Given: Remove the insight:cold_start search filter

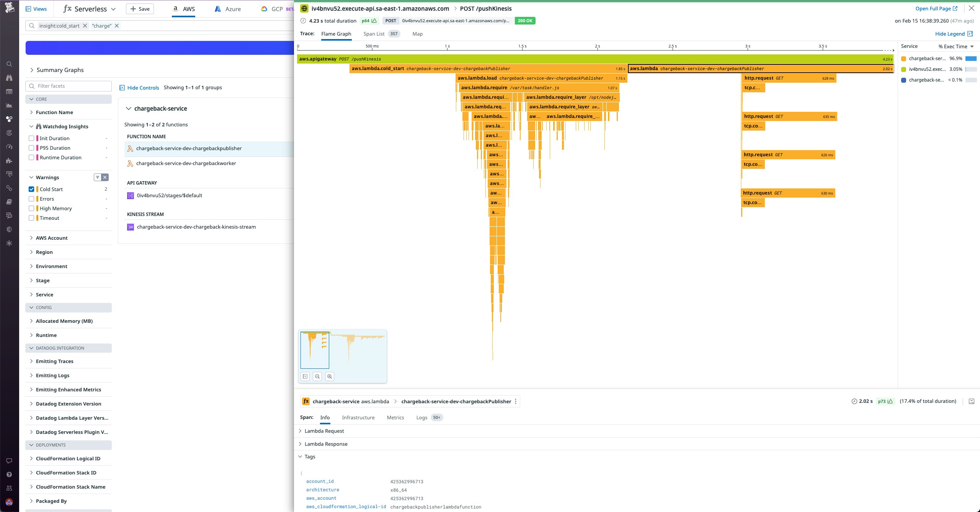Looking at the screenshot, I should coord(85,26).
